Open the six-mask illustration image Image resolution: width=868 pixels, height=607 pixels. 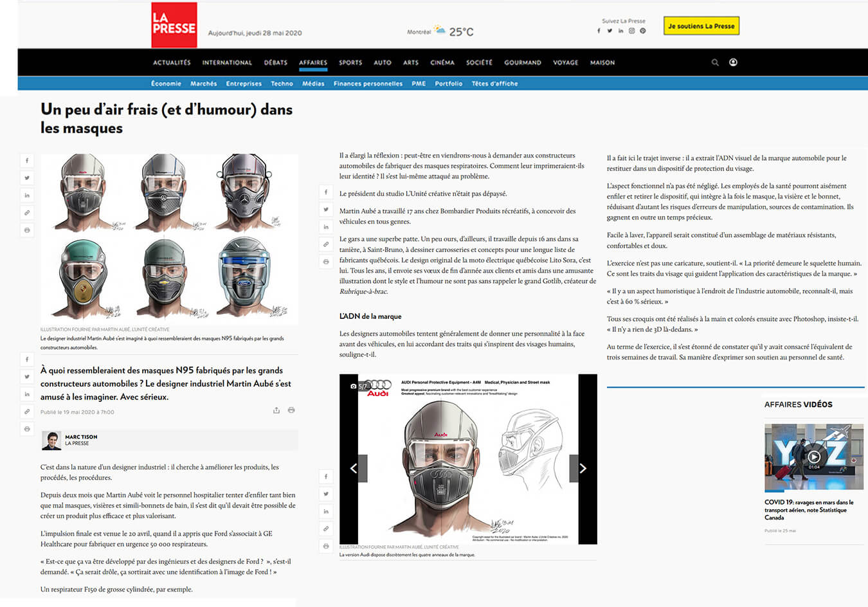pyautogui.click(x=169, y=239)
